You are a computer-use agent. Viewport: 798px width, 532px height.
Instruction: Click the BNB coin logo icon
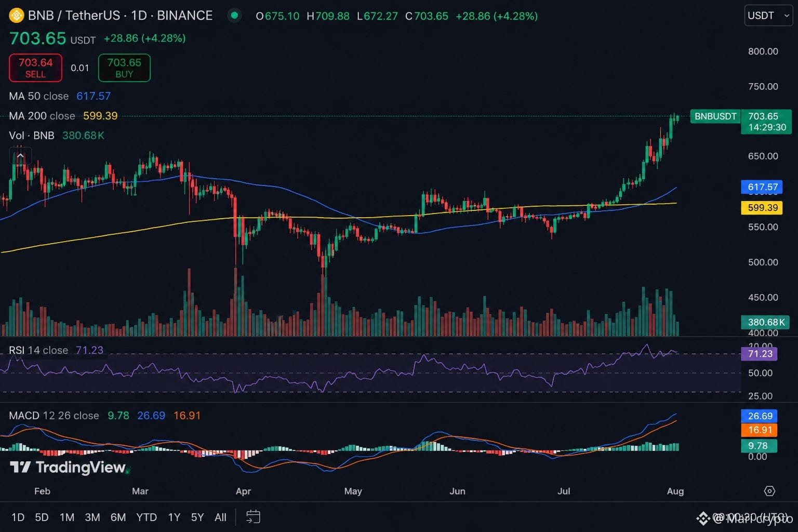pyautogui.click(x=17, y=16)
